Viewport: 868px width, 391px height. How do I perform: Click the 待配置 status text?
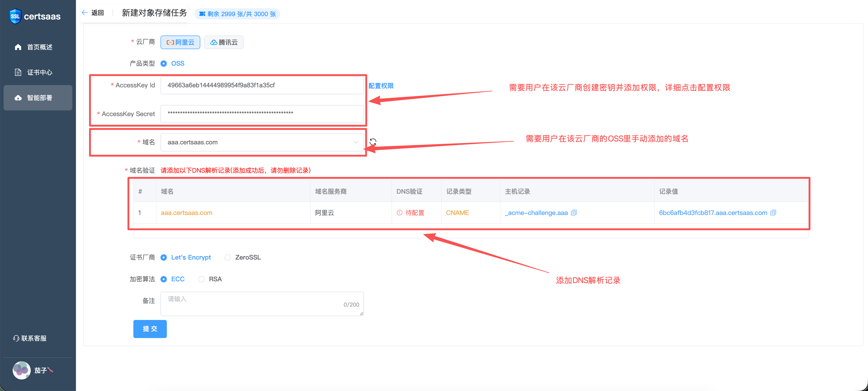click(x=415, y=213)
